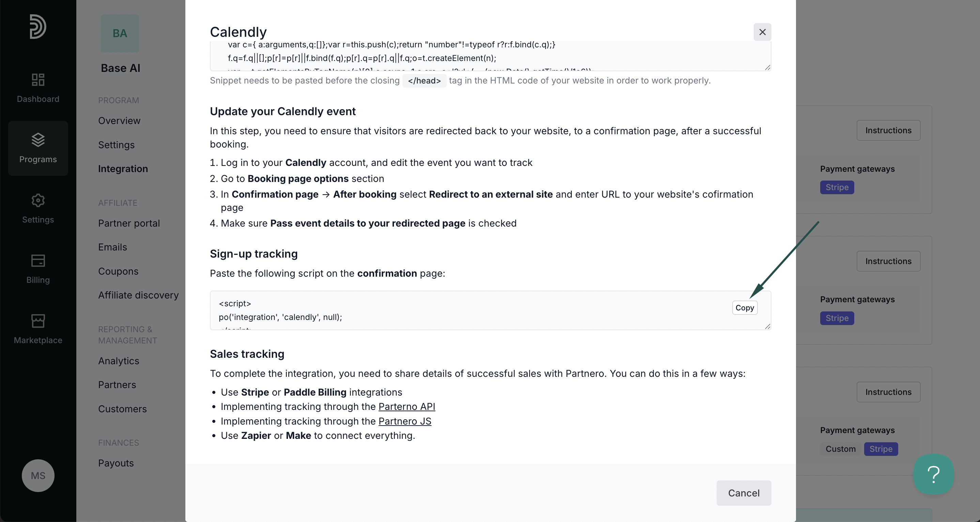Select Integration in the side menu
980x522 pixels.
tap(123, 169)
